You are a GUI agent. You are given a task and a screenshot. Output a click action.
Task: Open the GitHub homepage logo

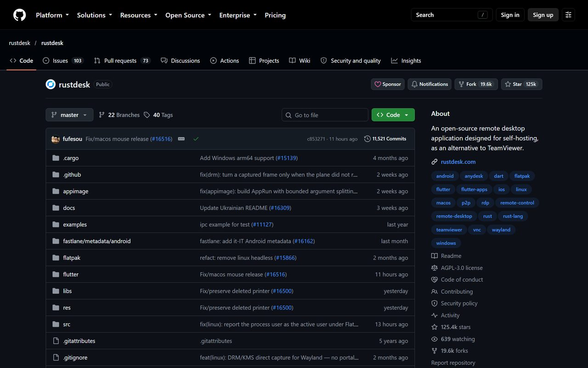pyautogui.click(x=19, y=15)
